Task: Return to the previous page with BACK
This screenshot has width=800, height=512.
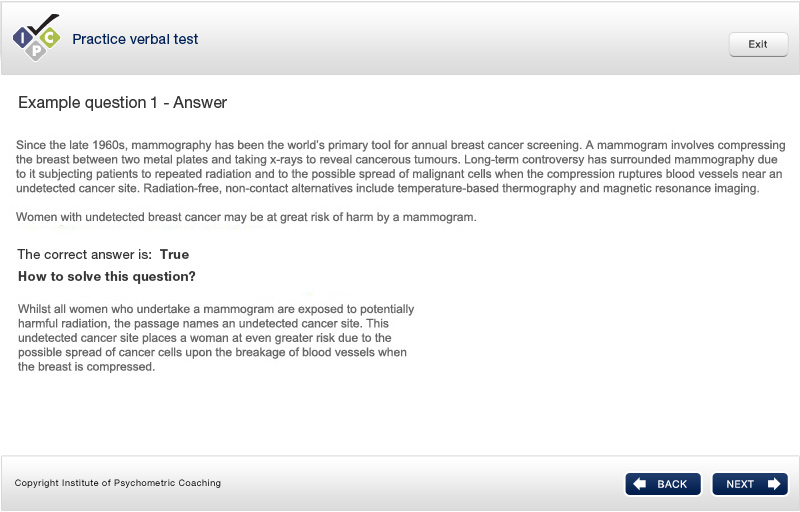Action: coord(663,484)
